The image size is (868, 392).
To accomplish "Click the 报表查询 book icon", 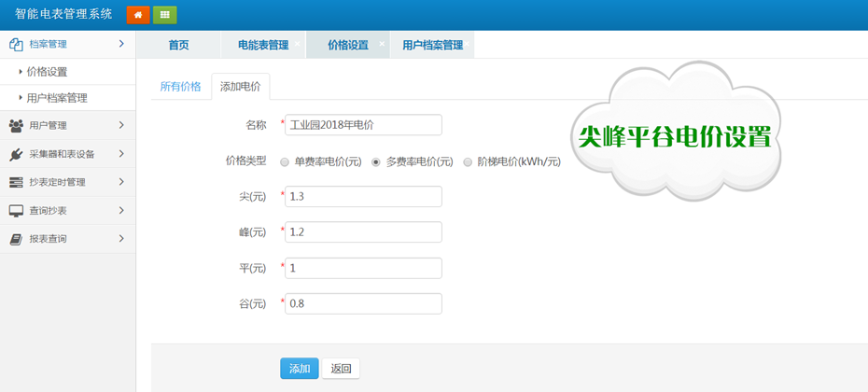I will 16,239.
